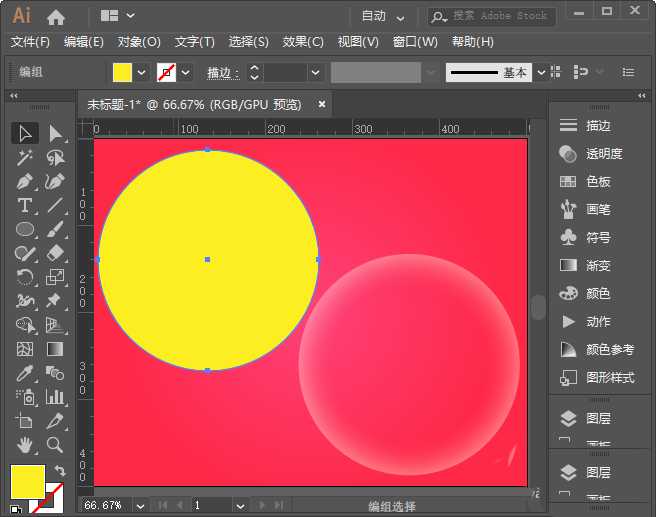656x517 pixels.
Task: Activate the Zoom tool
Action: [55, 445]
